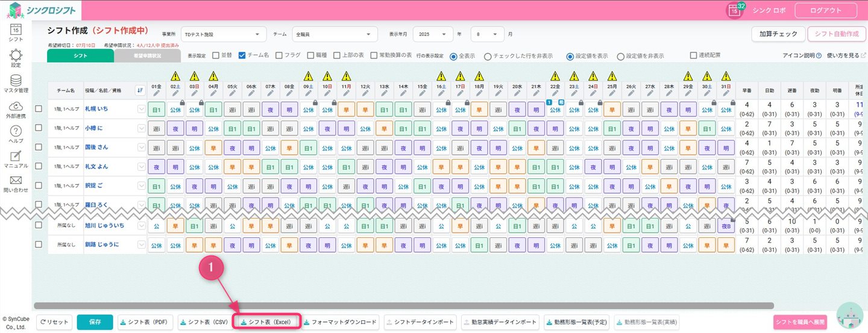Screen dimensions: 868x333
Task: Click the 加算チェック button
Action: coord(778,34)
